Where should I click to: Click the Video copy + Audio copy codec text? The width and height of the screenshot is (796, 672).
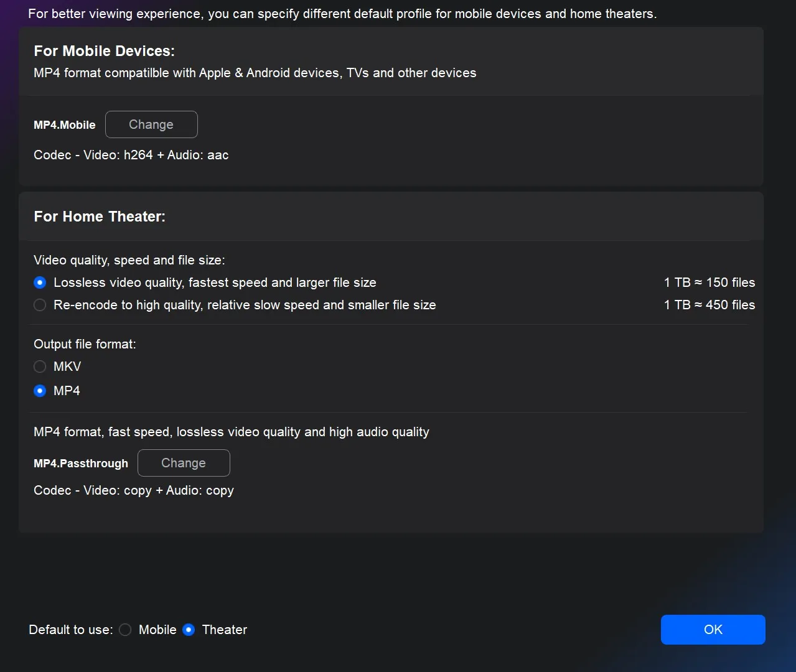tap(133, 490)
